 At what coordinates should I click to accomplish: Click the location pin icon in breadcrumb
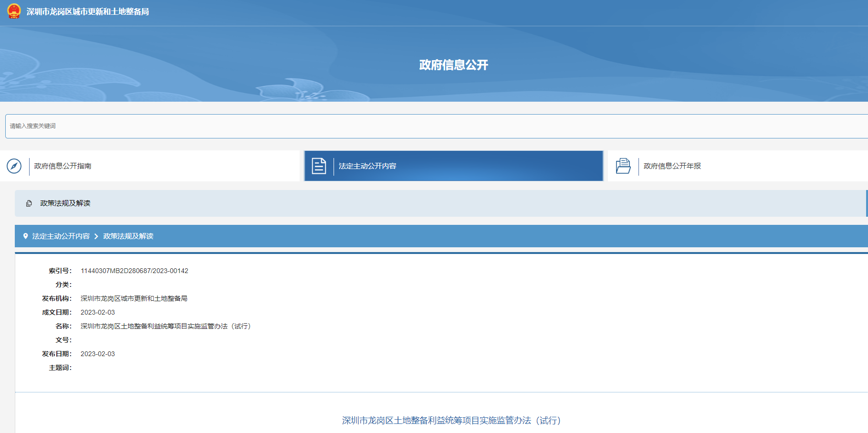26,236
